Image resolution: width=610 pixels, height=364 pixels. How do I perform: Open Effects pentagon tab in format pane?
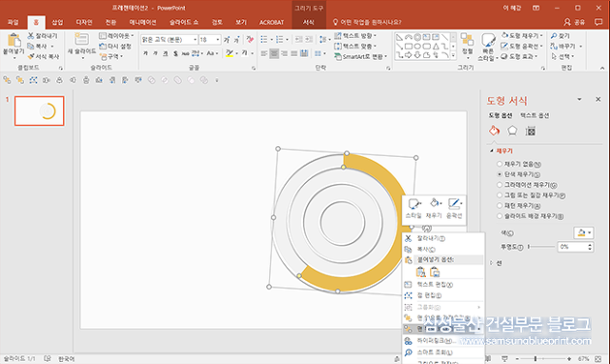point(512,131)
